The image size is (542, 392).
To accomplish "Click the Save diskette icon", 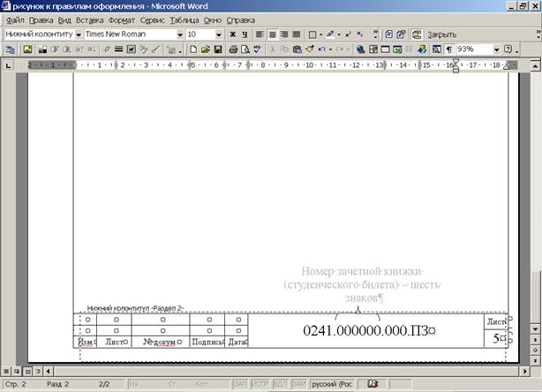I will coord(218,49).
